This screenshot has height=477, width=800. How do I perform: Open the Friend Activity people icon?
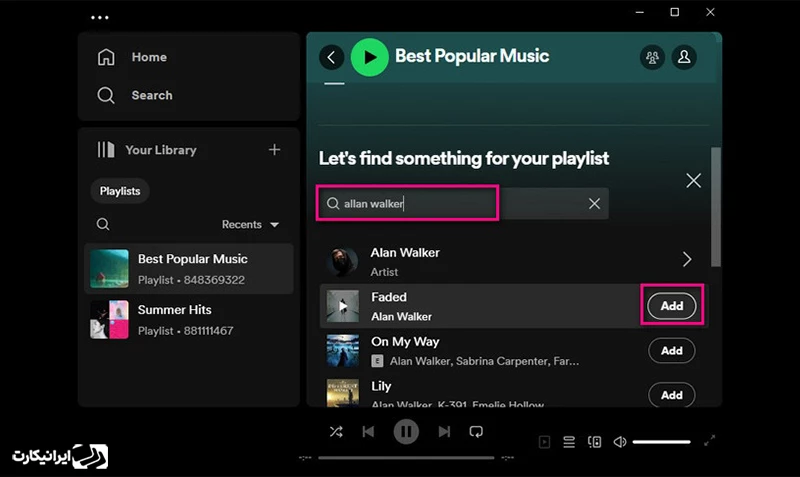click(x=652, y=57)
